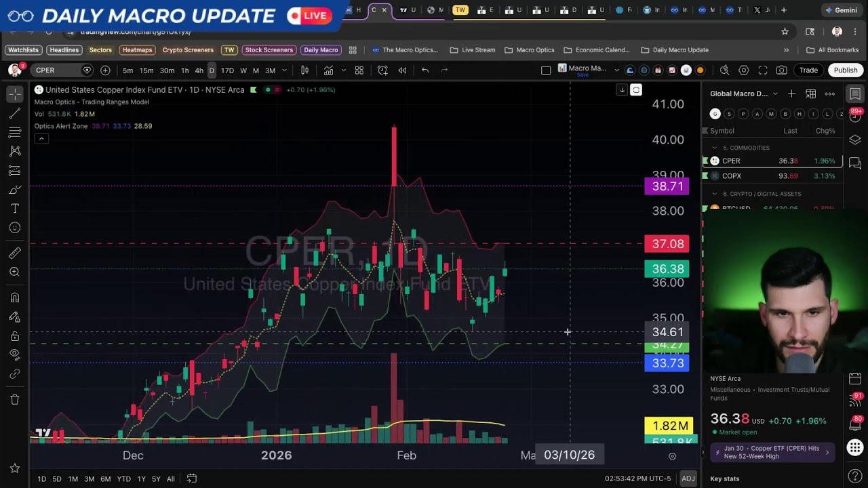868x488 pixels.
Task: Select the 17D timeframe
Action: (227, 70)
